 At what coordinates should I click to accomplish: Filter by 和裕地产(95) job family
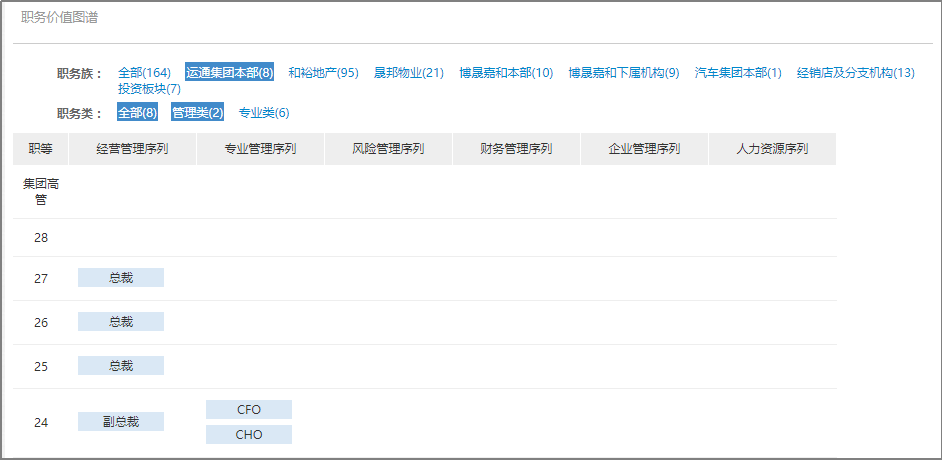[323, 73]
